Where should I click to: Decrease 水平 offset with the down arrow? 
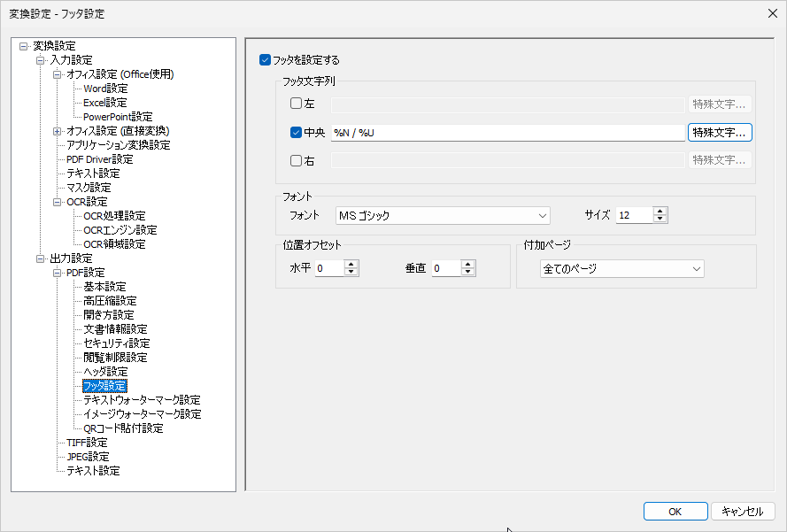coord(351,273)
